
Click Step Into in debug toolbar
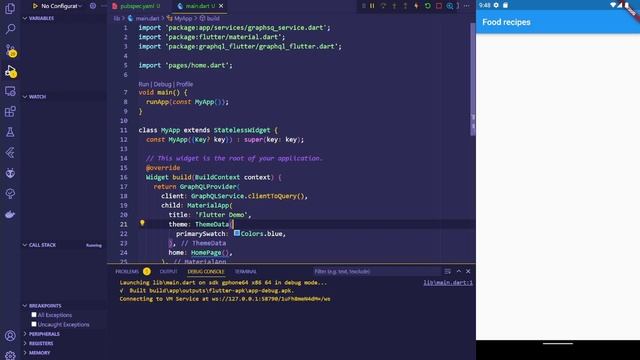pyautogui.click(x=394, y=6)
